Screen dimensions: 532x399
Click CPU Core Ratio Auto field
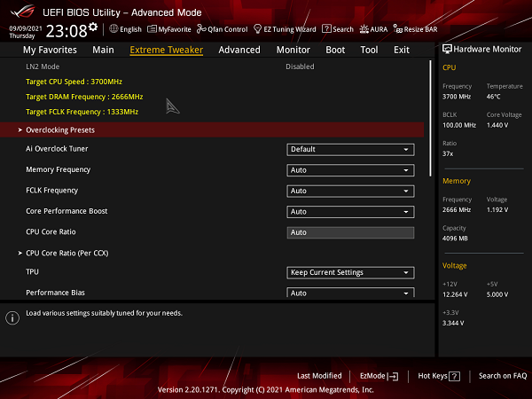pos(350,232)
